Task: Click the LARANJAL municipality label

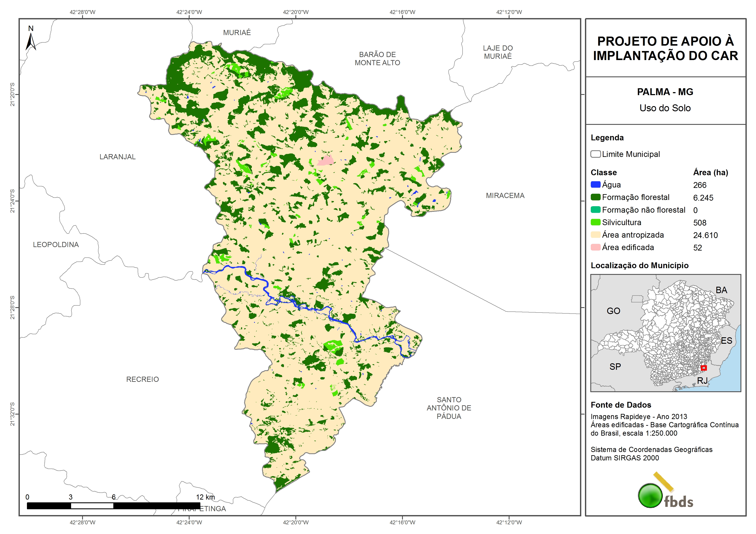Action: point(118,157)
